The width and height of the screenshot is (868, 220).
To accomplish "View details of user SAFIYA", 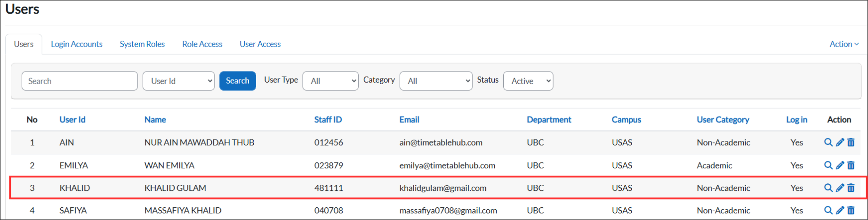I will coord(828,210).
